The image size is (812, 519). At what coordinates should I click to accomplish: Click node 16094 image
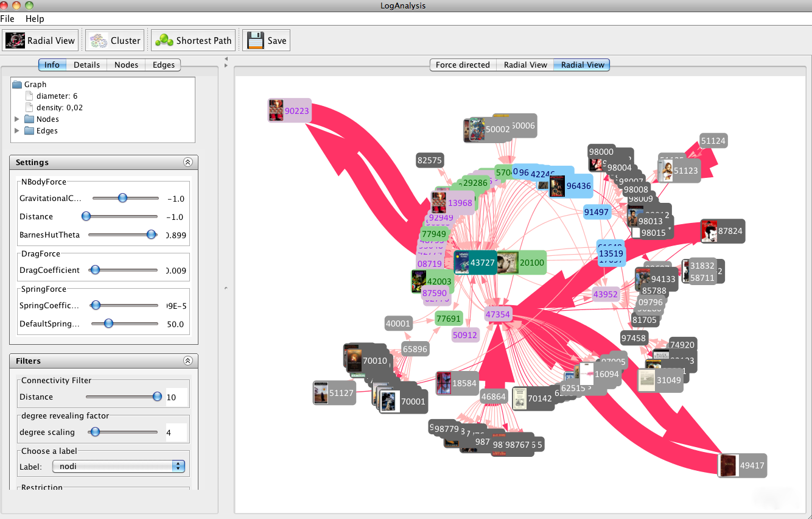click(586, 374)
